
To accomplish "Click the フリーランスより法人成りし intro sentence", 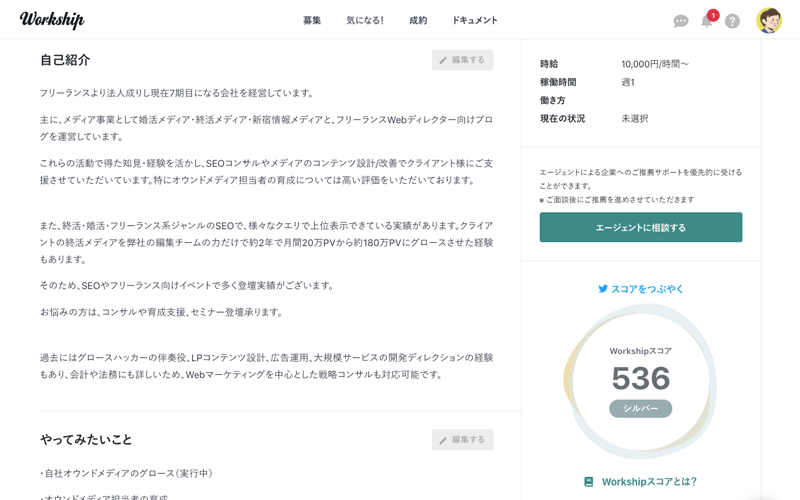I will coord(177,93).
